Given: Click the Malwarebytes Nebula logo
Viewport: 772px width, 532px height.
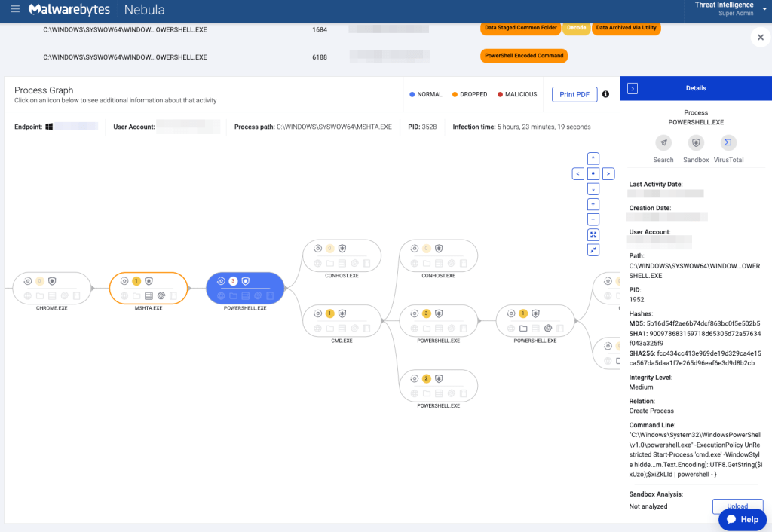Looking at the screenshot, I should pos(96,9).
